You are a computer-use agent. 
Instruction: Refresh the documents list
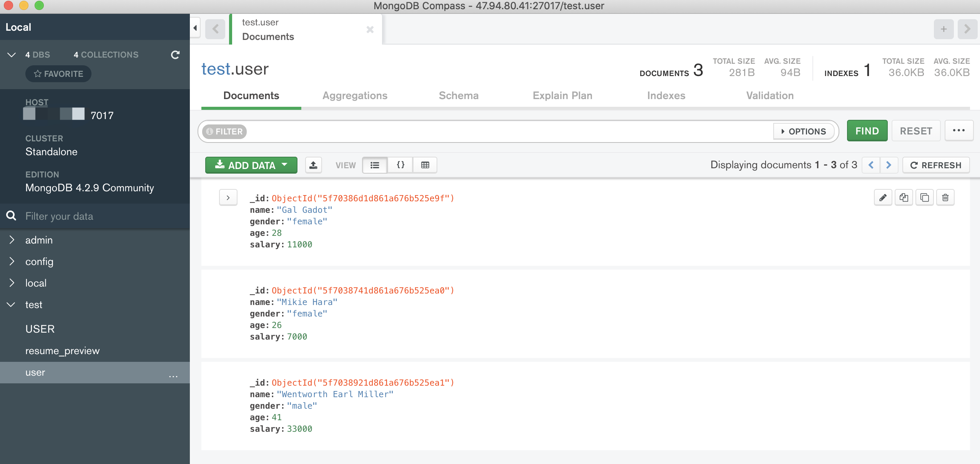pyautogui.click(x=936, y=165)
